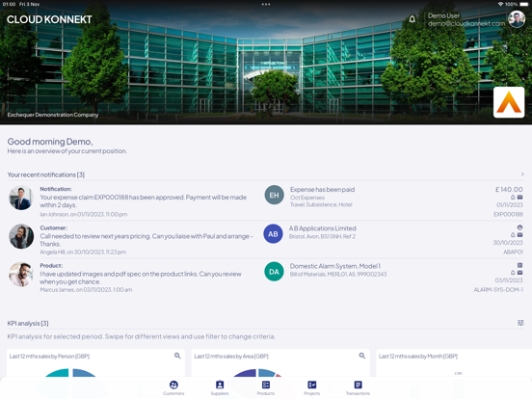Open 'Expense has been paid' entry

322,189
